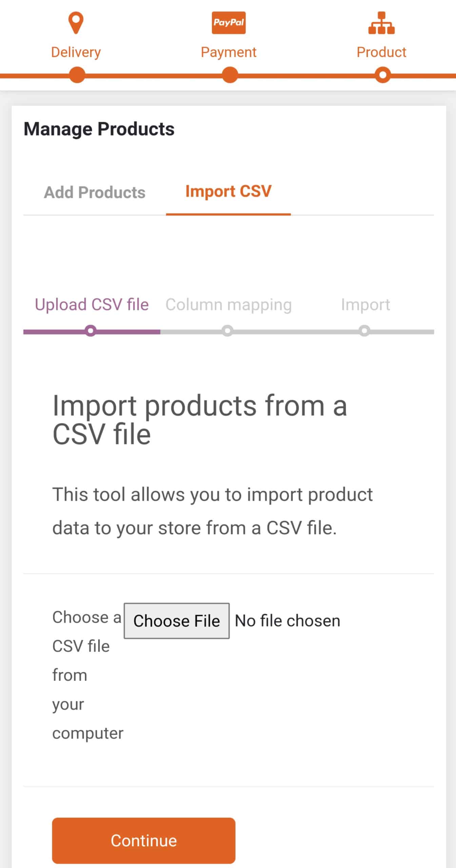This screenshot has width=456, height=868.
Task: Select the Import step label
Action: (365, 304)
